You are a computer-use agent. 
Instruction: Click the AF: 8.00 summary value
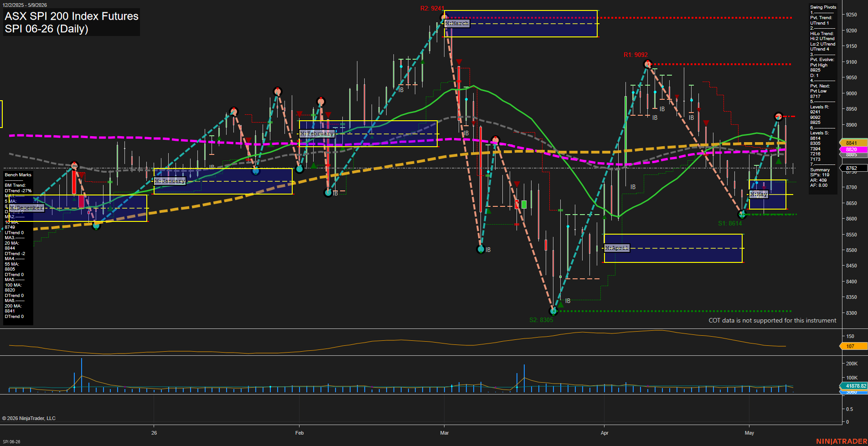(819, 185)
